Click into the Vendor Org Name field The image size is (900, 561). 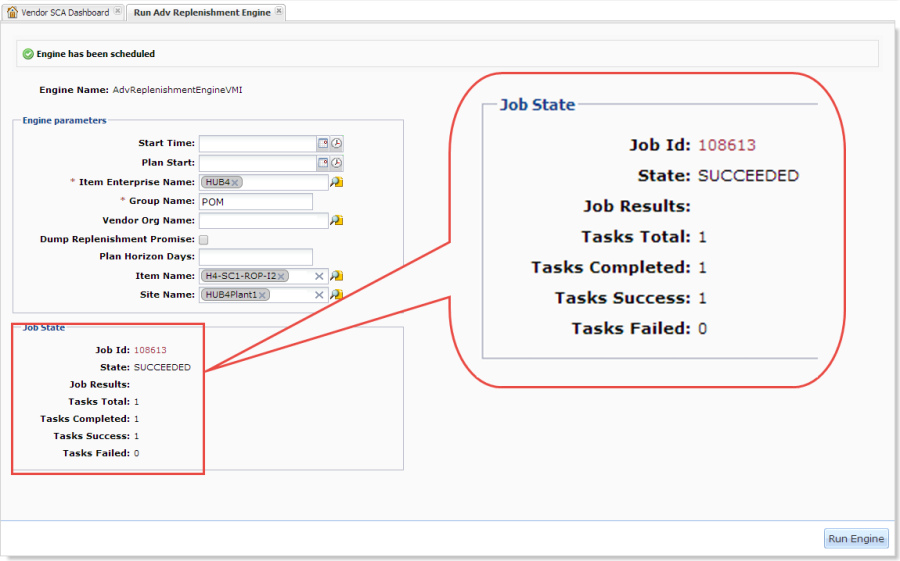(263, 220)
